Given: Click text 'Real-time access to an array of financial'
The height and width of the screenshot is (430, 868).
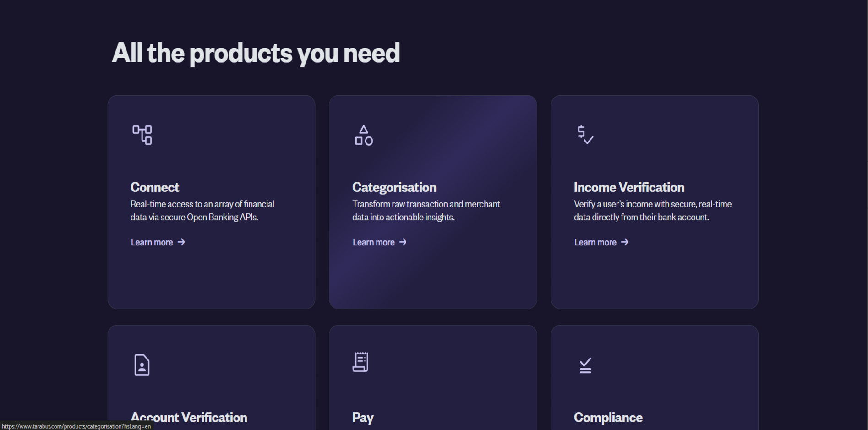Looking at the screenshot, I should point(202,204).
